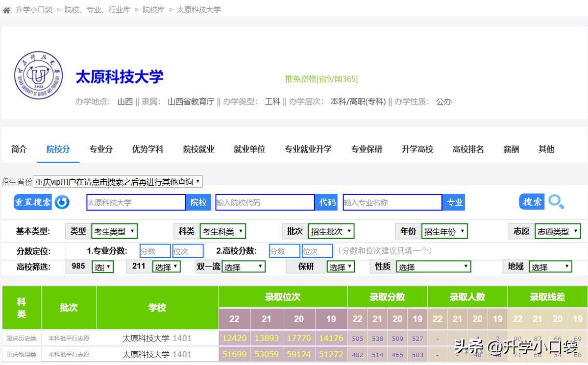Go to the 高校排名 tab
Screen dimensions: 588x365
(x=468, y=149)
